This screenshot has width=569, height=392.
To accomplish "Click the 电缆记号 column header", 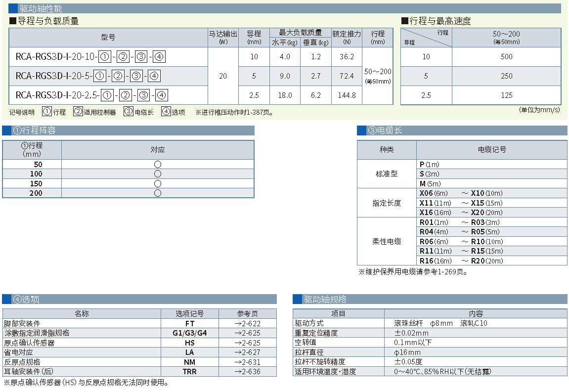I will [x=492, y=150].
